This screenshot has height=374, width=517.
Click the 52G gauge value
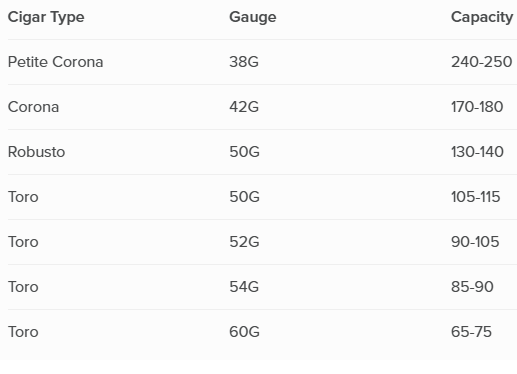[x=244, y=242]
